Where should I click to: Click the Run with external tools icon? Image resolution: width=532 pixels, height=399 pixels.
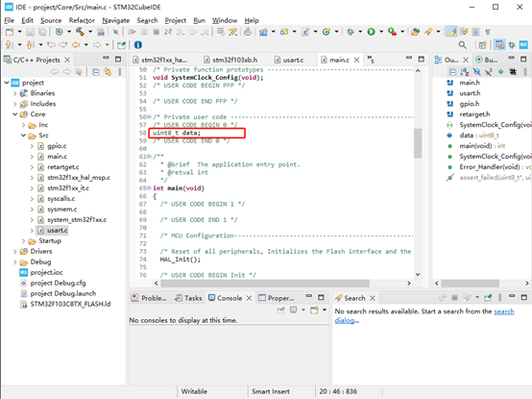[392, 32]
